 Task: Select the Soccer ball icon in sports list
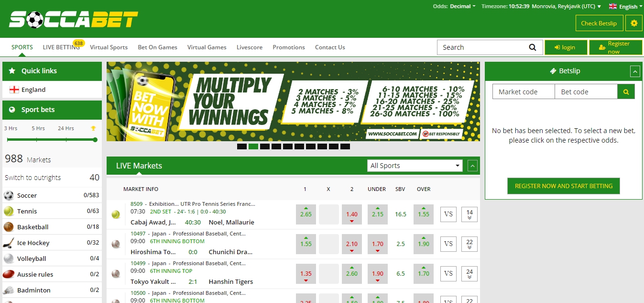point(9,195)
